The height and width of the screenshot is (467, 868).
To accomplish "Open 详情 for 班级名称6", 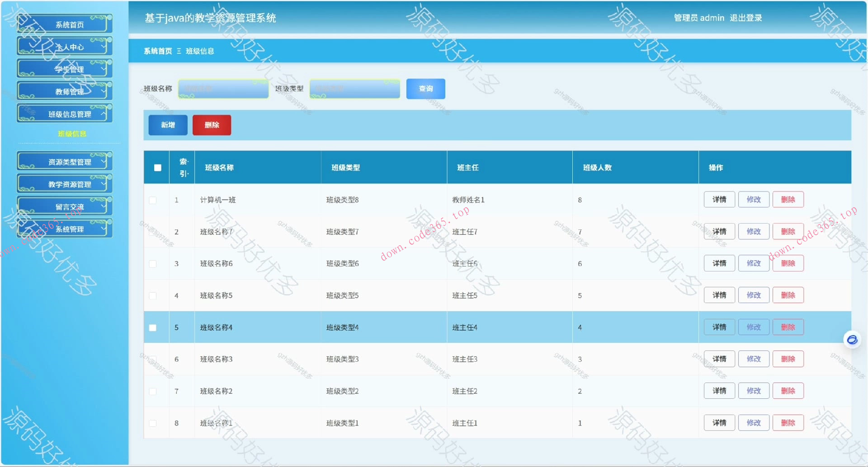I will pos(719,263).
